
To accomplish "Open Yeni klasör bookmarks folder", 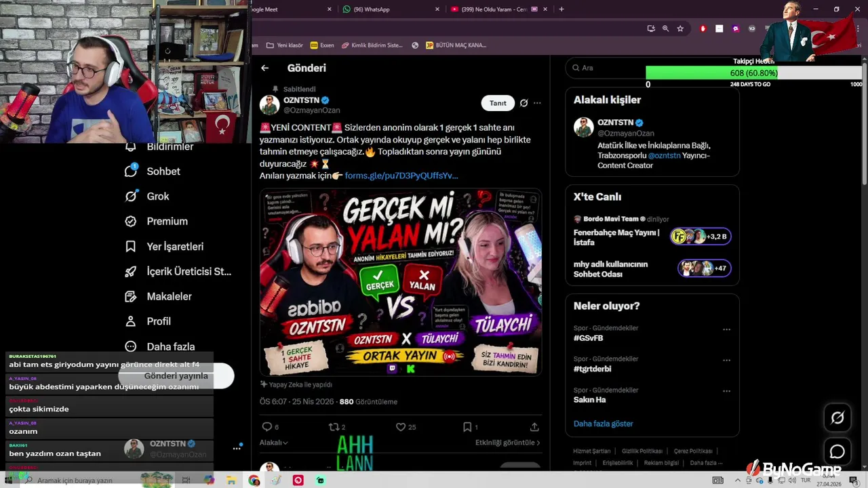I will point(284,45).
